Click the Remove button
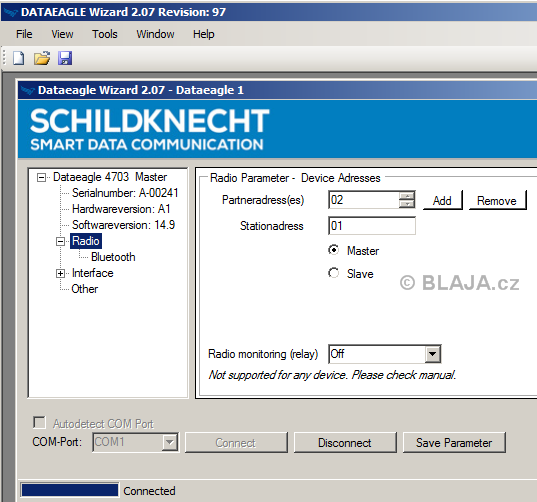 tap(497, 200)
